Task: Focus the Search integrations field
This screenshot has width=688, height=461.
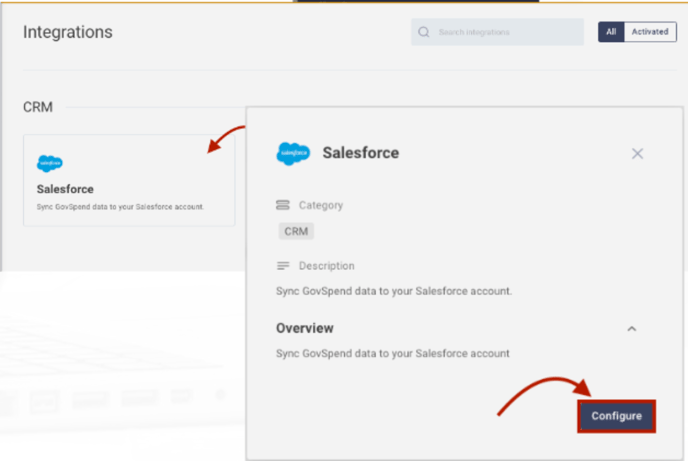Action: (x=497, y=32)
